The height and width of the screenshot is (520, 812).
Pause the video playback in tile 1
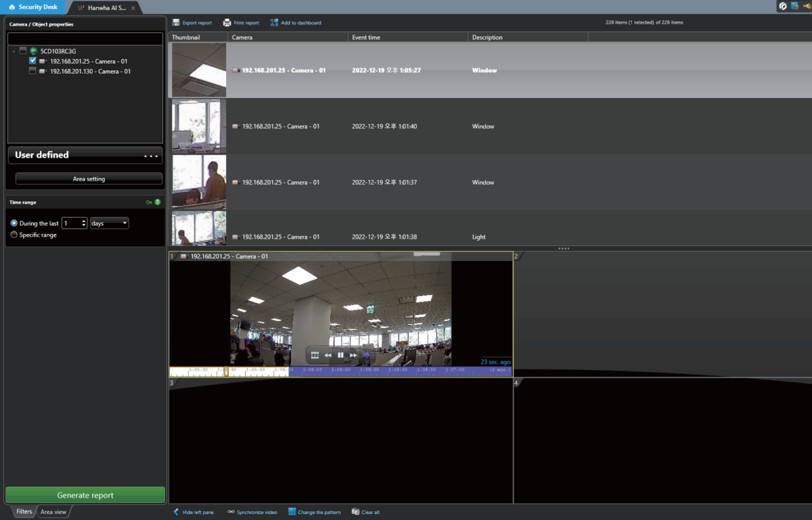click(340, 355)
